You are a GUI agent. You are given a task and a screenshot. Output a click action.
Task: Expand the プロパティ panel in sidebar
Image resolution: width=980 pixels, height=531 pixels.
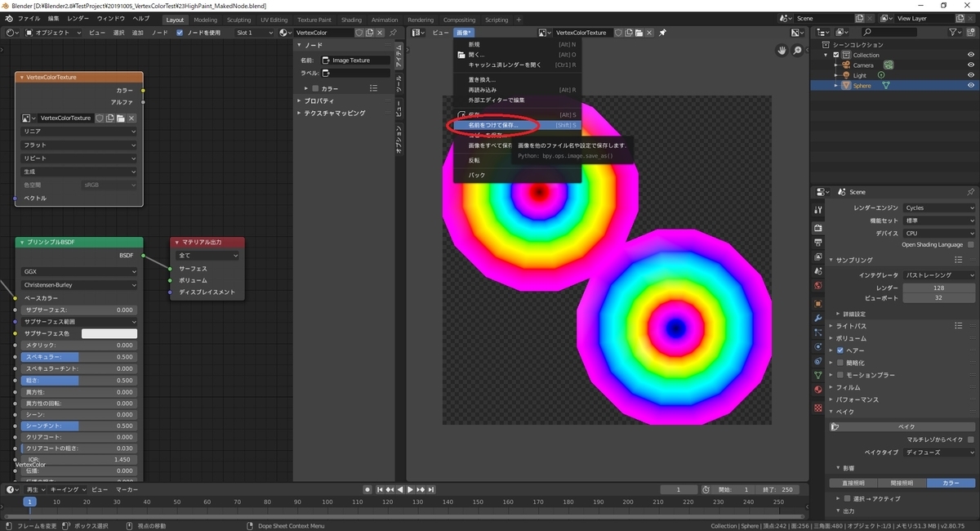[318, 100]
